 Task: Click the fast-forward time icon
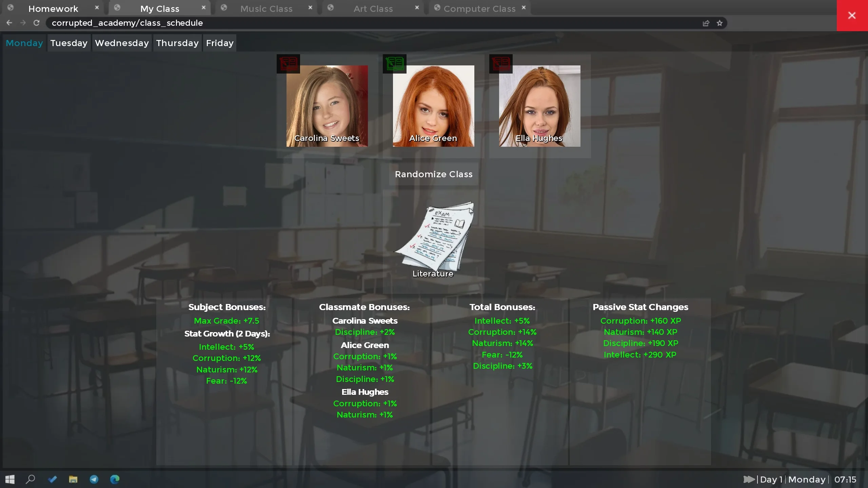749,479
